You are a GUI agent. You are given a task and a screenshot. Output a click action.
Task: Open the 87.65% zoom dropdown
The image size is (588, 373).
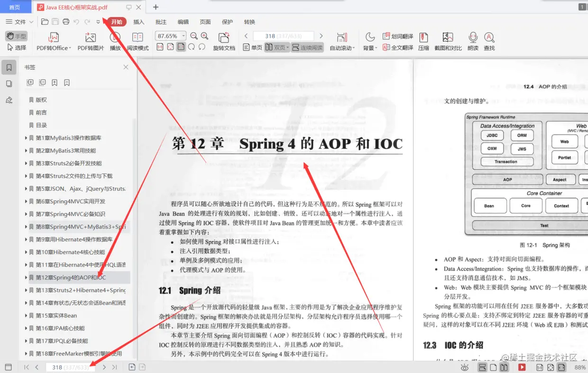point(183,36)
